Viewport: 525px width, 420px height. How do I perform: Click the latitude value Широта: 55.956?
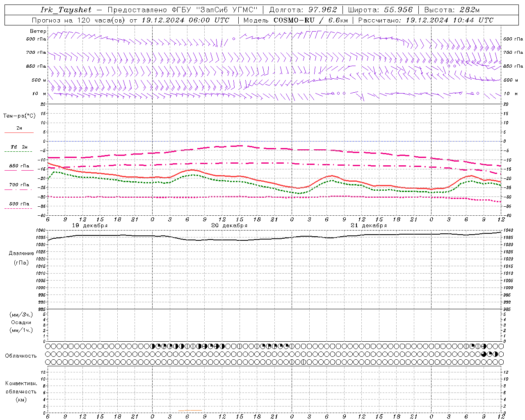pos(380,10)
